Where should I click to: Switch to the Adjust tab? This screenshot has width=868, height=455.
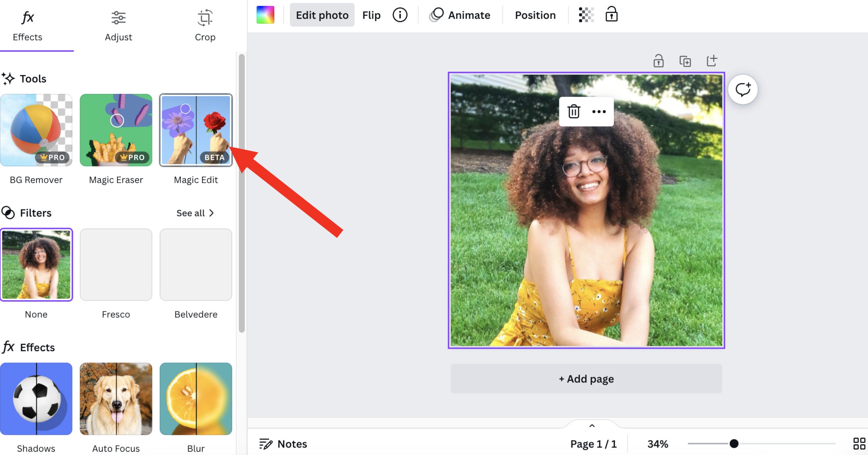click(118, 26)
